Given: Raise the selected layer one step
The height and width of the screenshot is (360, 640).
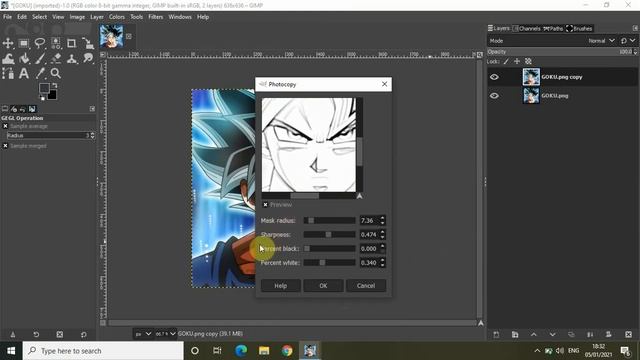Looking at the screenshot, I should (533, 335).
